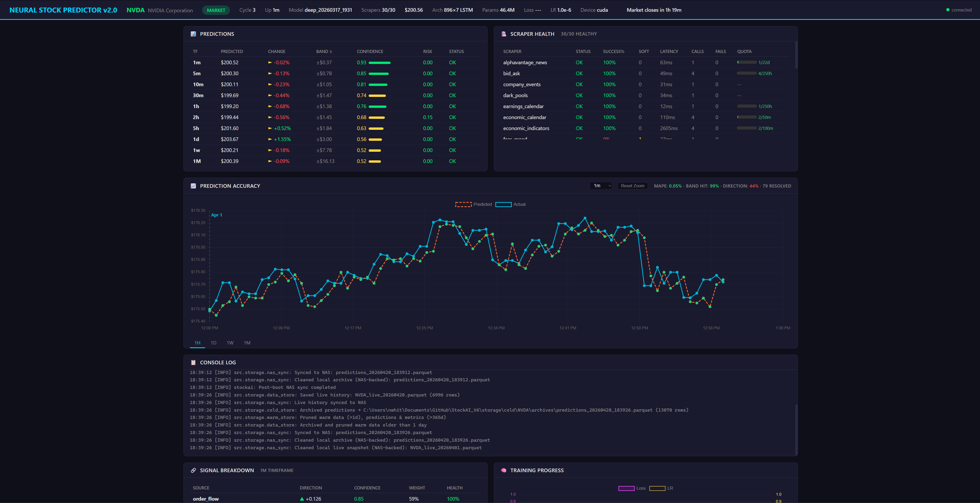Click the DIRECTION 44% statistic
The width and height of the screenshot is (980, 503).
pos(740,186)
